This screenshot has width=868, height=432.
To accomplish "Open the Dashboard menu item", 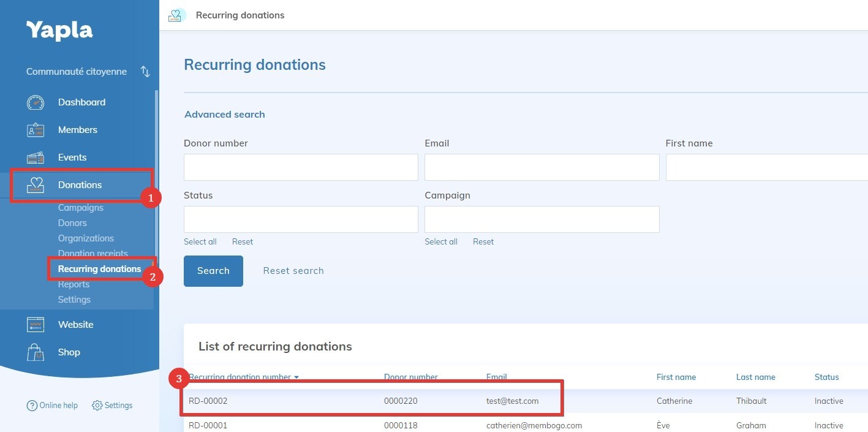I will pyautogui.click(x=81, y=102).
